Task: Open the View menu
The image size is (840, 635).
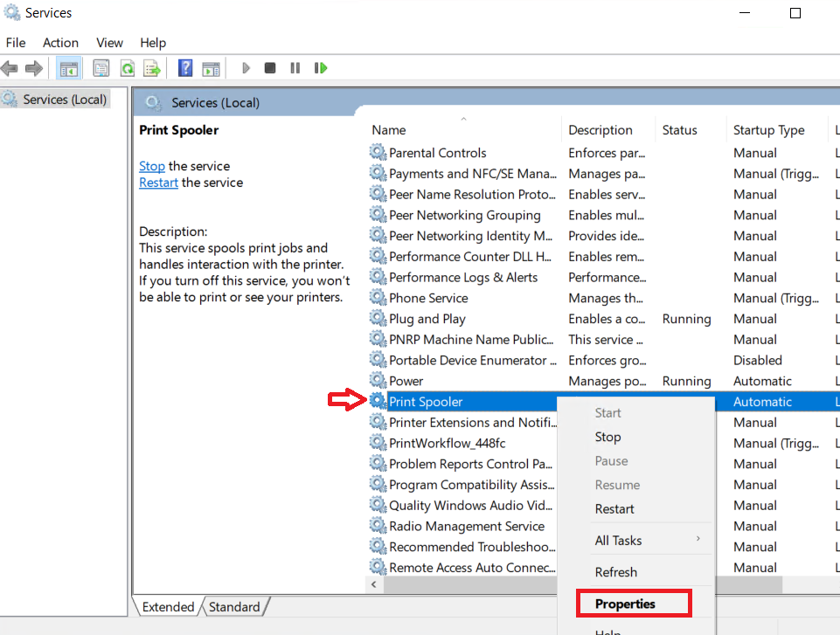Action: [x=109, y=43]
